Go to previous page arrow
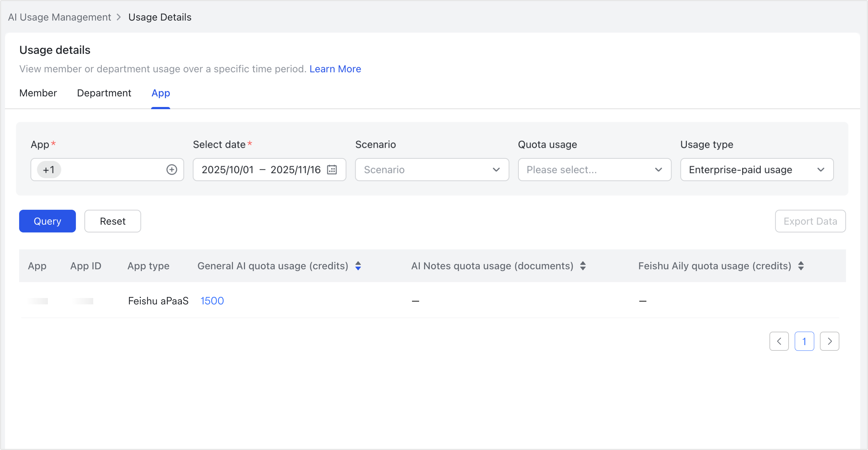This screenshot has width=868, height=450. coord(779,341)
